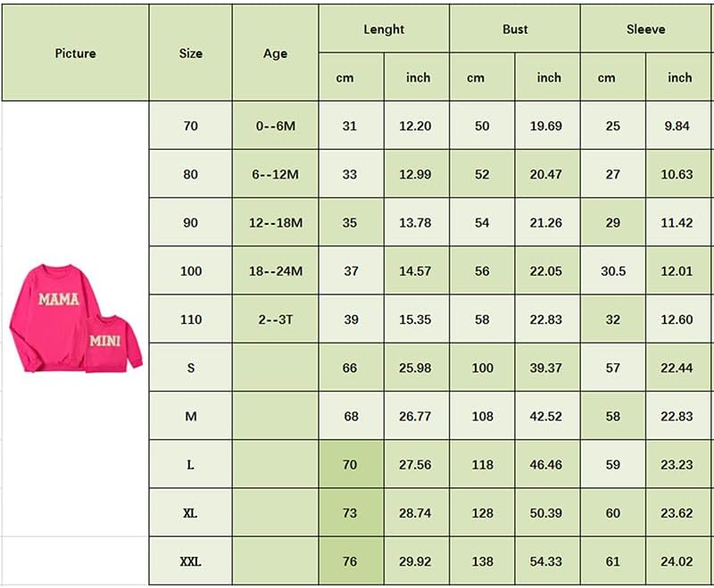The width and height of the screenshot is (714, 588).
Task: Click the MAMA MINI sweatshirt picture
Action: [75, 319]
